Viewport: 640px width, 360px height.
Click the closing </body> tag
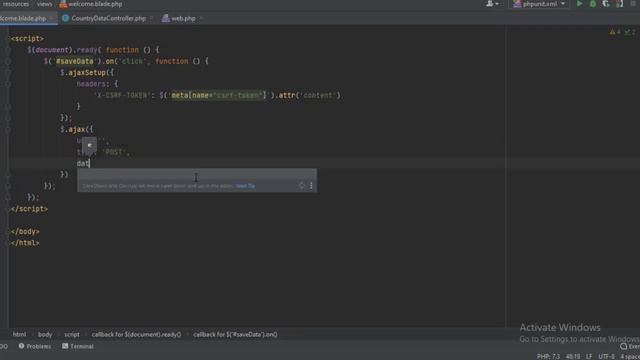coord(25,231)
